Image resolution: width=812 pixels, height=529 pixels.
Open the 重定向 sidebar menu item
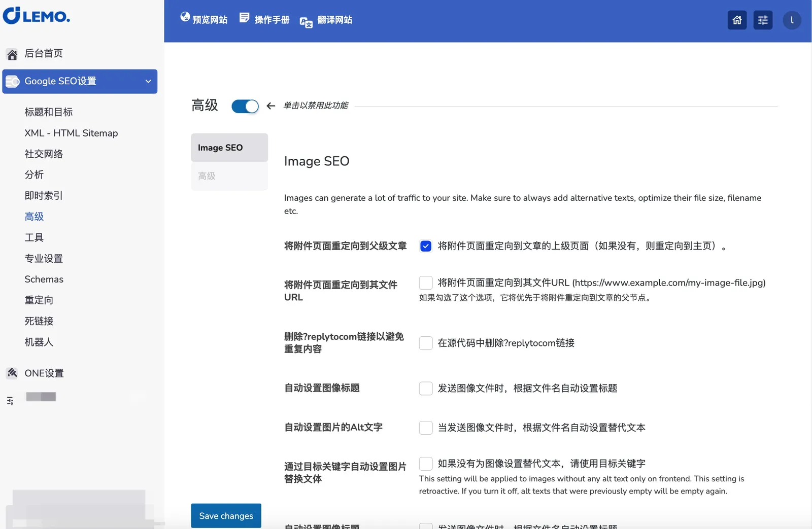pyautogui.click(x=39, y=300)
